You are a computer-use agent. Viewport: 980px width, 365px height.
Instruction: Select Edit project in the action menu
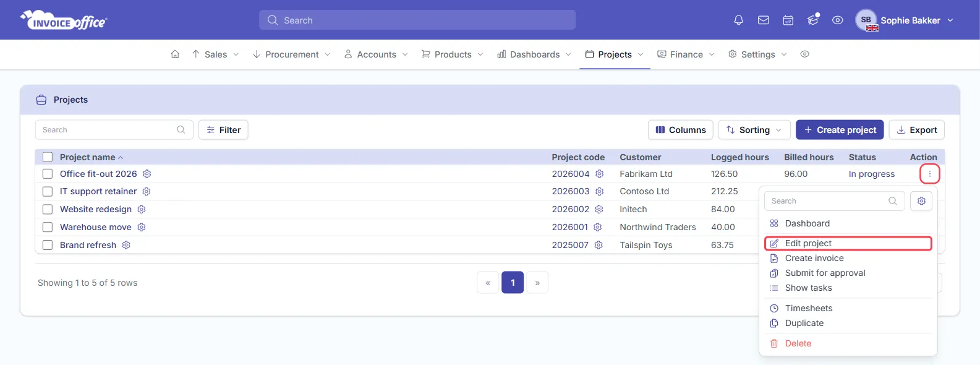[x=848, y=243]
